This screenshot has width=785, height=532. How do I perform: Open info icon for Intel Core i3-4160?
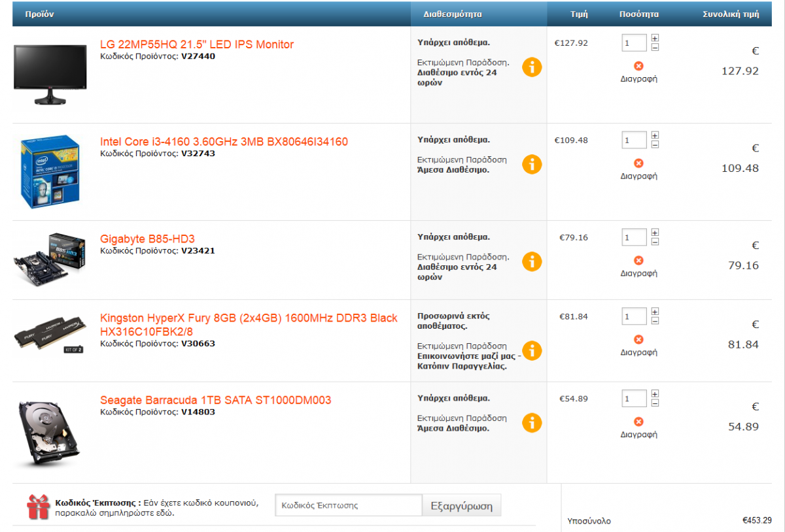point(532,164)
